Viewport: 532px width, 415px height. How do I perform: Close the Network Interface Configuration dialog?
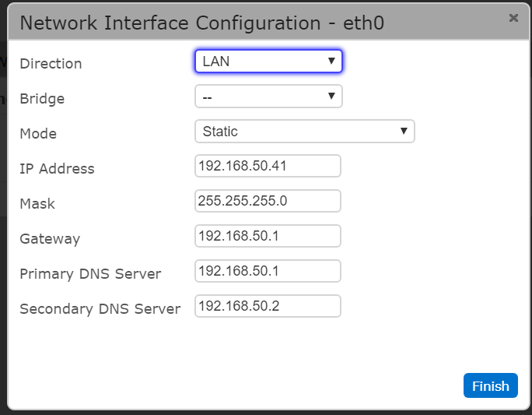(x=513, y=17)
